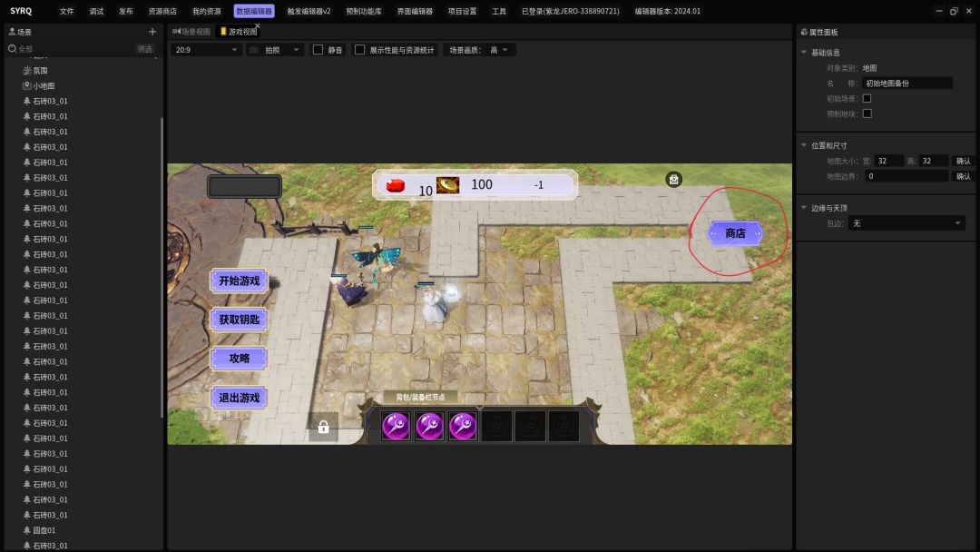Click the 攻略 game button
This screenshot has width=980, height=552.
[239, 359]
